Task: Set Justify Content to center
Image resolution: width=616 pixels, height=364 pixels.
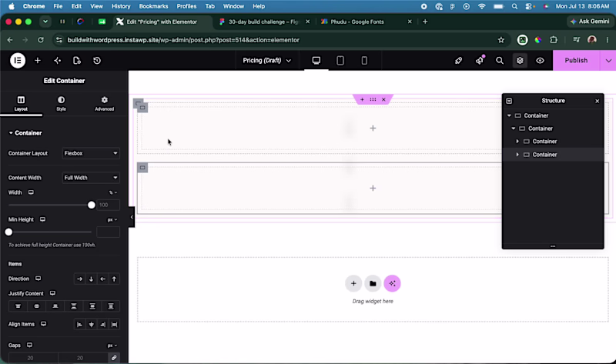Action: (x=36, y=306)
